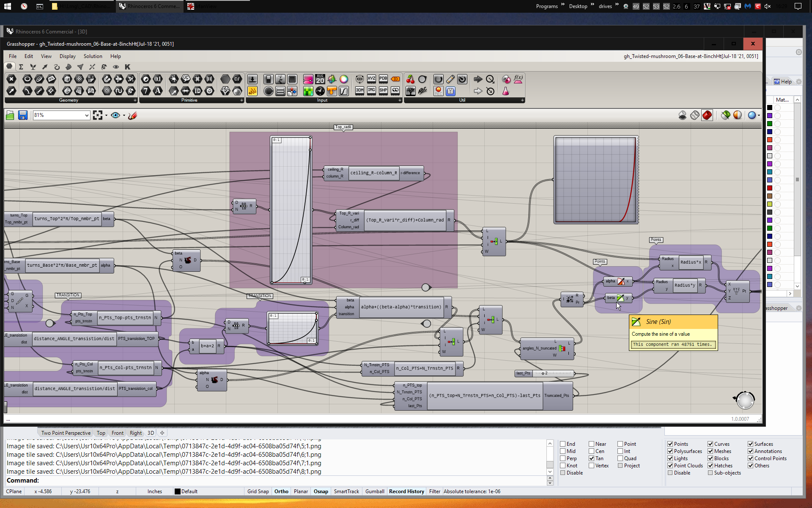Toggle Grid Snap in status bar
Screen dimensions: 812x508
tap(258, 491)
